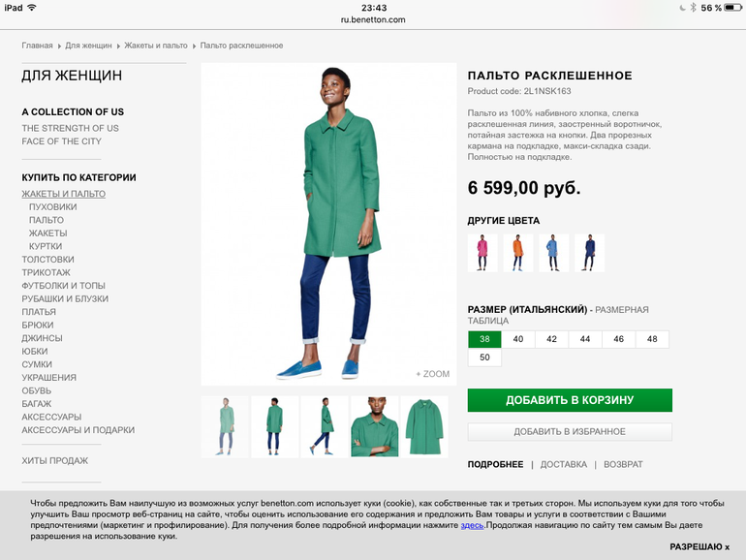This screenshot has width=746, height=560.
Task: Dismiss cookie notice with Разрешаю x
Action: click(699, 547)
